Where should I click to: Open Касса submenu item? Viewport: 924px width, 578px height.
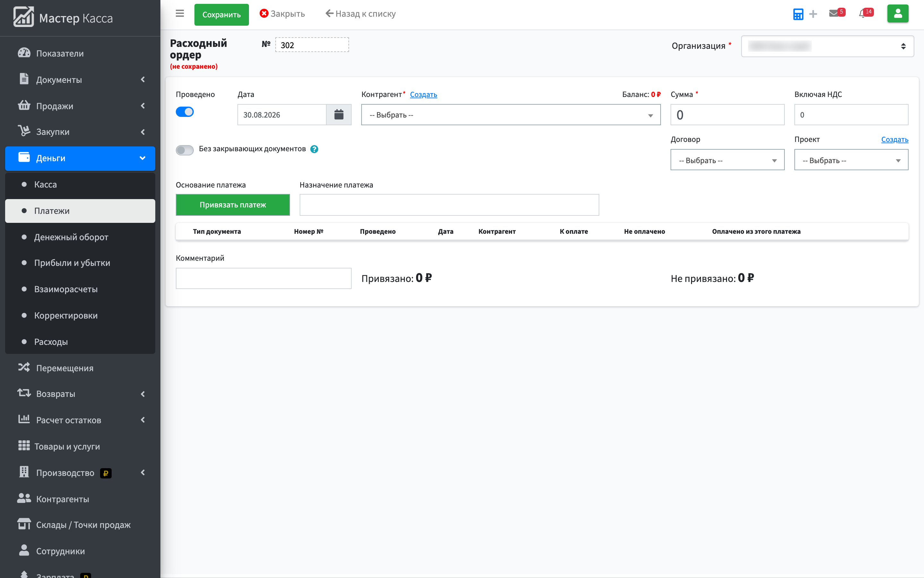point(80,184)
